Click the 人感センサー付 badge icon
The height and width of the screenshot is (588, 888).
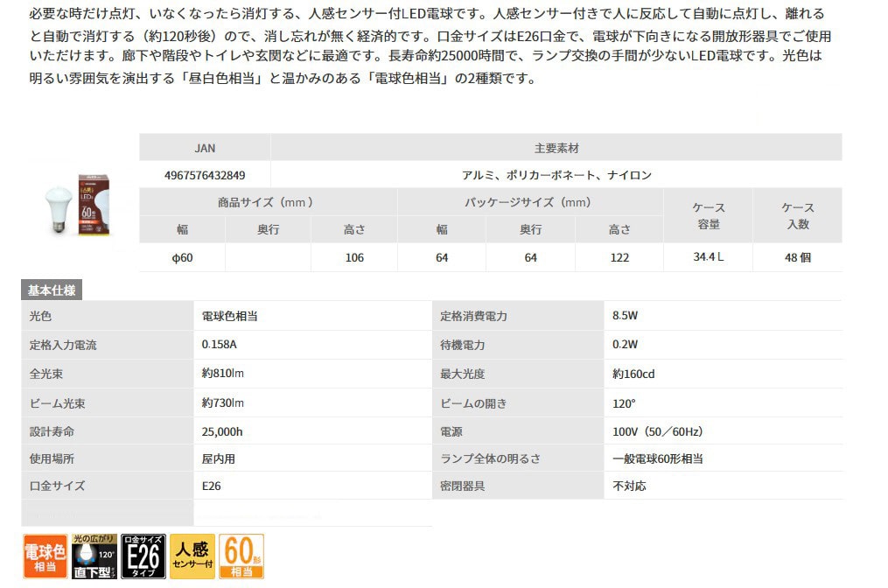click(x=192, y=556)
